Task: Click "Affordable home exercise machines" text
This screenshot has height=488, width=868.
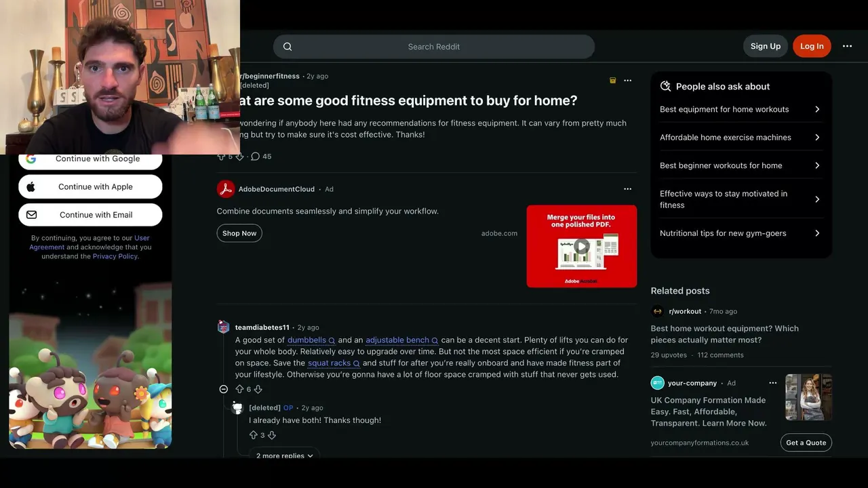Action: tap(726, 138)
